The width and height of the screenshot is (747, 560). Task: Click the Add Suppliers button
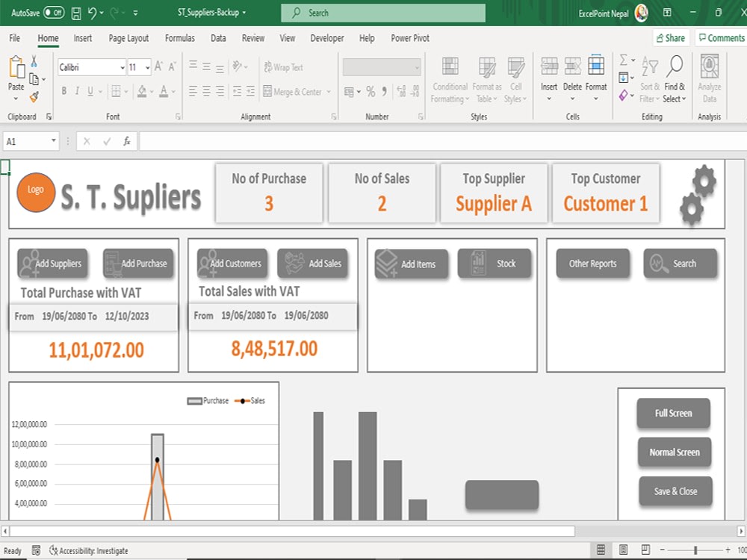52,264
